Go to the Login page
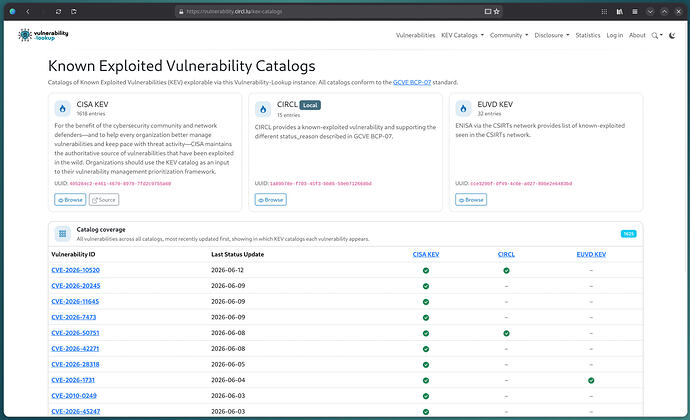Image resolution: width=690 pixels, height=420 pixels. (x=614, y=35)
